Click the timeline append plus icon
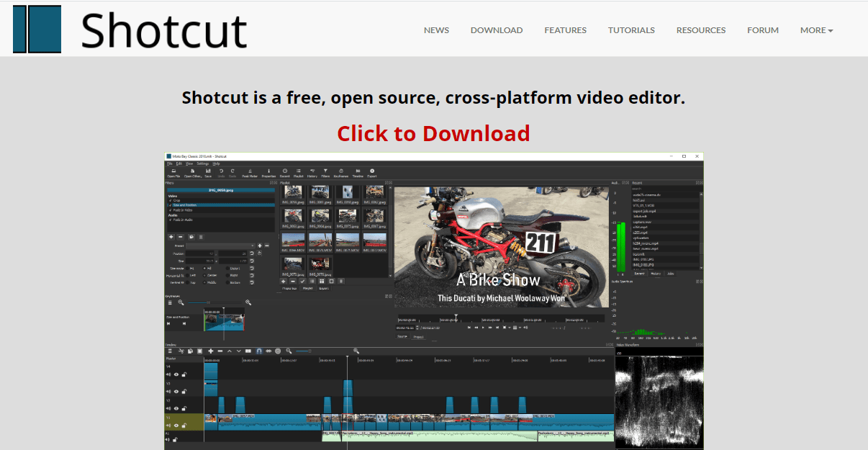Screen dimensions: 868x450 pyautogui.click(x=210, y=351)
